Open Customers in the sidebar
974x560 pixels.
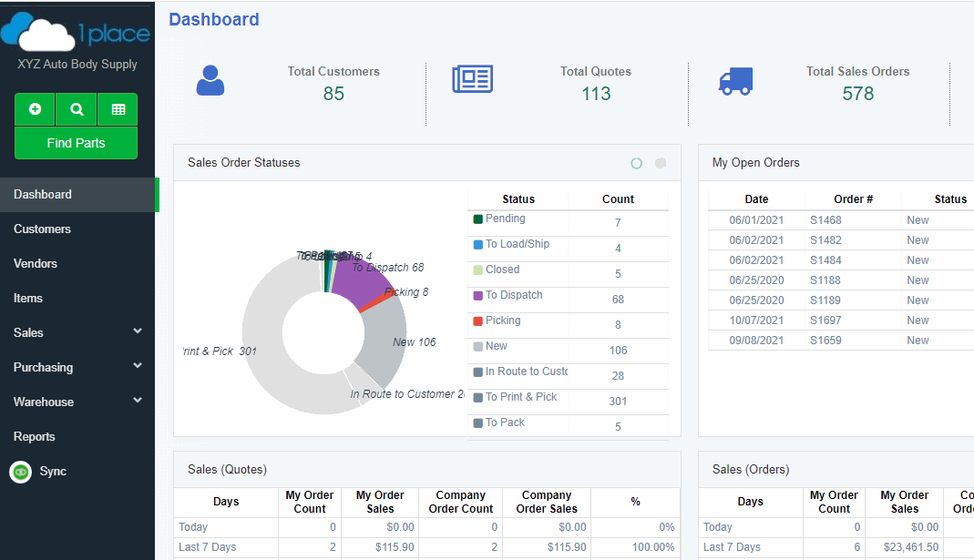42,229
